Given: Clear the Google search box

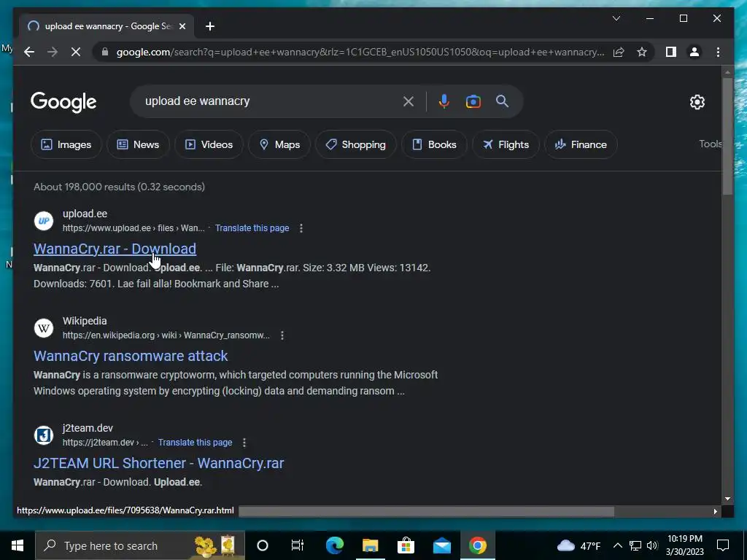Looking at the screenshot, I should 409,101.
